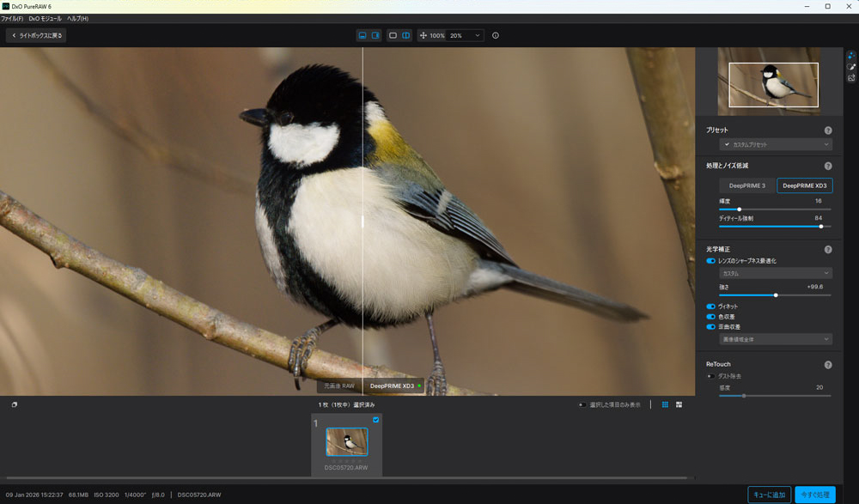Switch filmstrip to small grid view icon
Screen dimensions: 859x504
(665, 404)
